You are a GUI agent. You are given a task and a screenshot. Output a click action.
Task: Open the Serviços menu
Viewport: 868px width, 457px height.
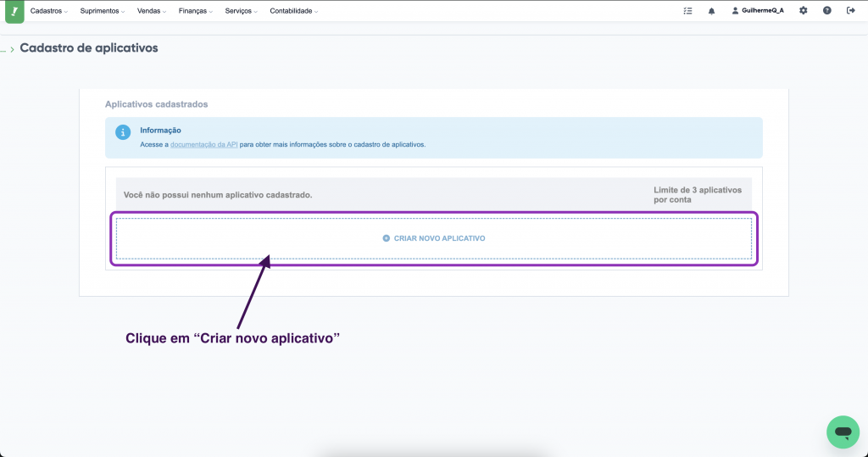[242, 11]
